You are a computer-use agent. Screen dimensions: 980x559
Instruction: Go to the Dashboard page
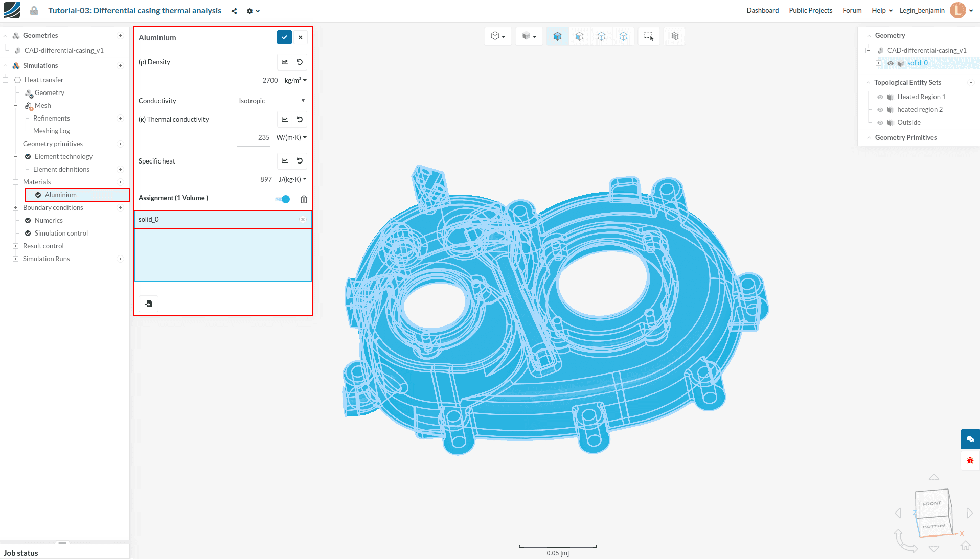point(762,10)
